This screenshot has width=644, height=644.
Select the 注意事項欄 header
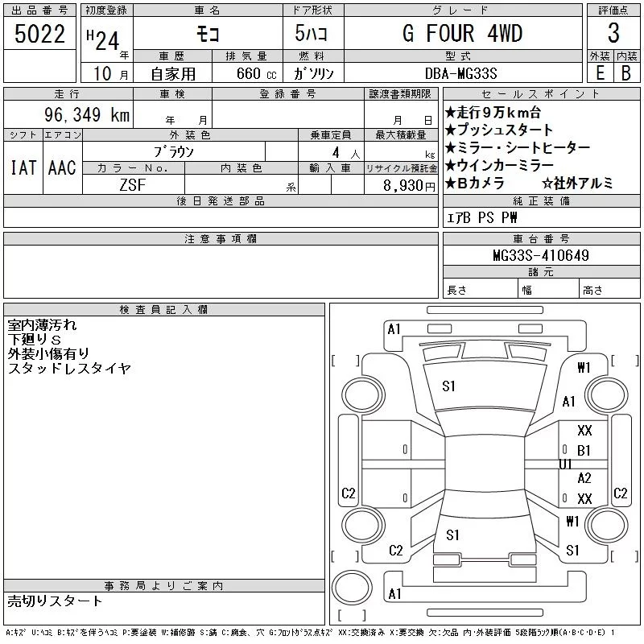pyautogui.click(x=221, y=239)
